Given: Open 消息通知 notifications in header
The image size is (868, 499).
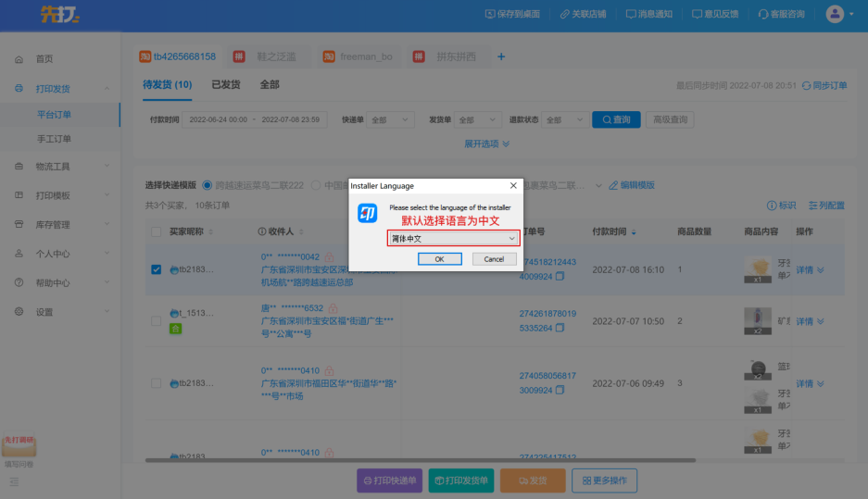Looking at the screenshot, I should pyautogui.click(x=631, y=14).
